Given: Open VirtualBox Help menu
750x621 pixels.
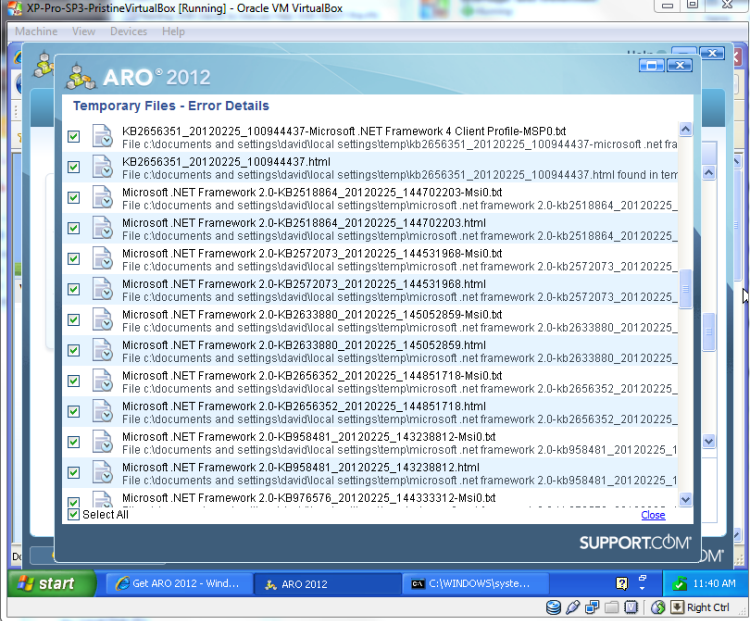Looking at the screenshot, I should [173, 32].
